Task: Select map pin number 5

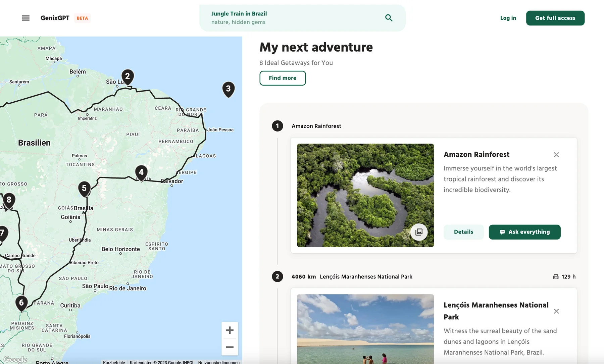Action: (x=84, y=189)
